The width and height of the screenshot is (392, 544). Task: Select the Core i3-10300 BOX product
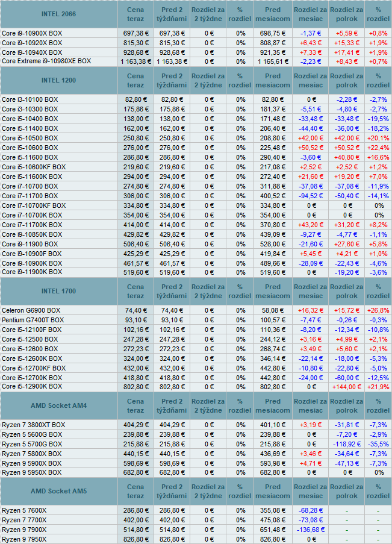coord(30,109)
